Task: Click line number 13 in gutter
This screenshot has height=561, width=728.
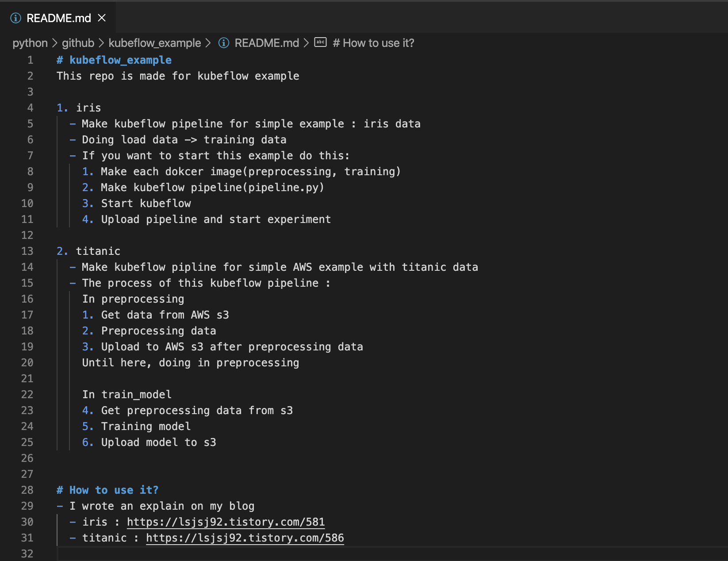Action: tap(27, 251)
